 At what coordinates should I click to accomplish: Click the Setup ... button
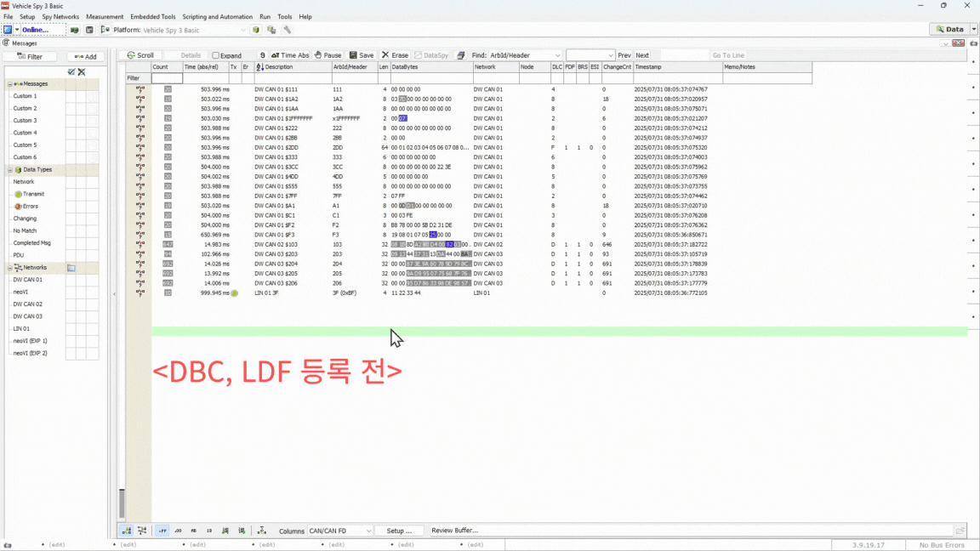point(399,531)
